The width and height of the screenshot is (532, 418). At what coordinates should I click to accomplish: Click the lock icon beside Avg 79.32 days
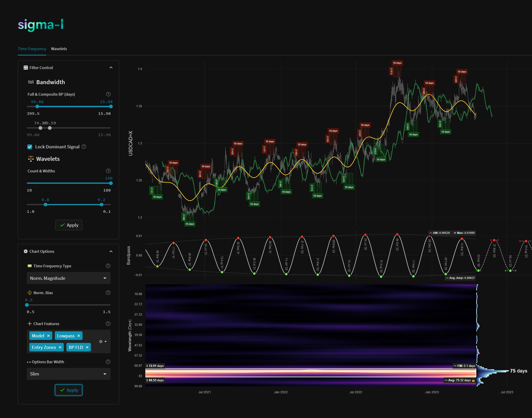click(x=473, y=380)
